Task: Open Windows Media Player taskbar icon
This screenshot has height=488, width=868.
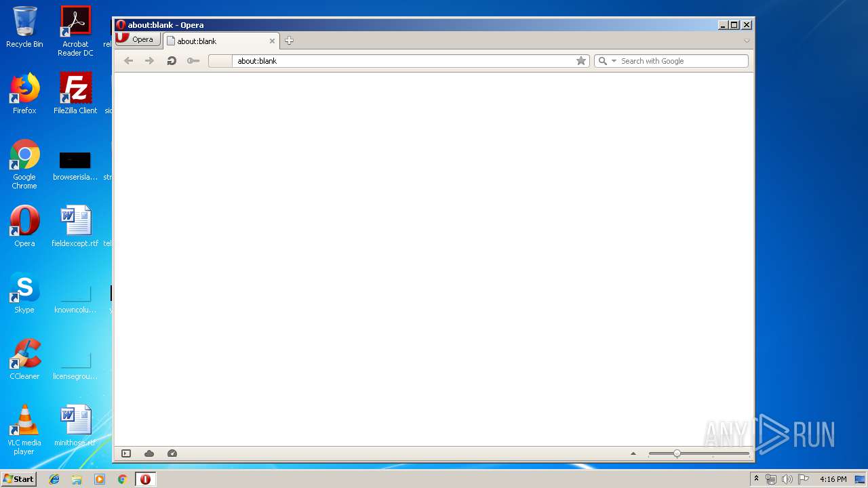Action: (100, 479)
